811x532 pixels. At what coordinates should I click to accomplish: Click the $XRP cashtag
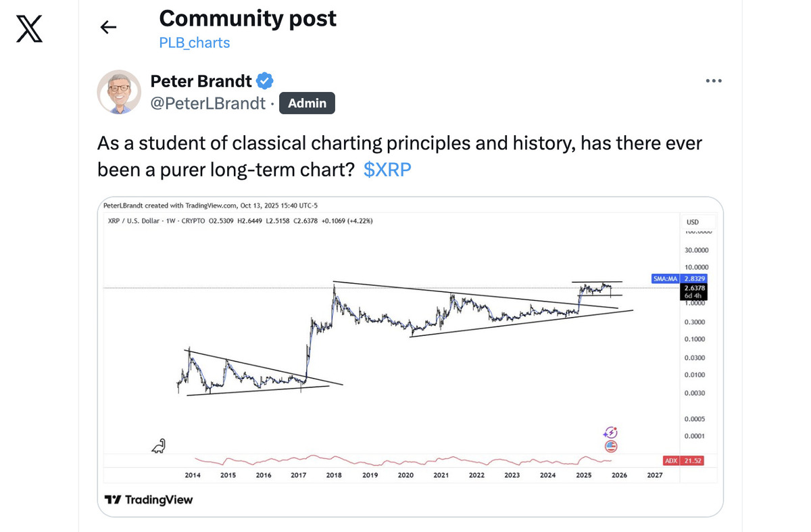(x=387, y=170)
